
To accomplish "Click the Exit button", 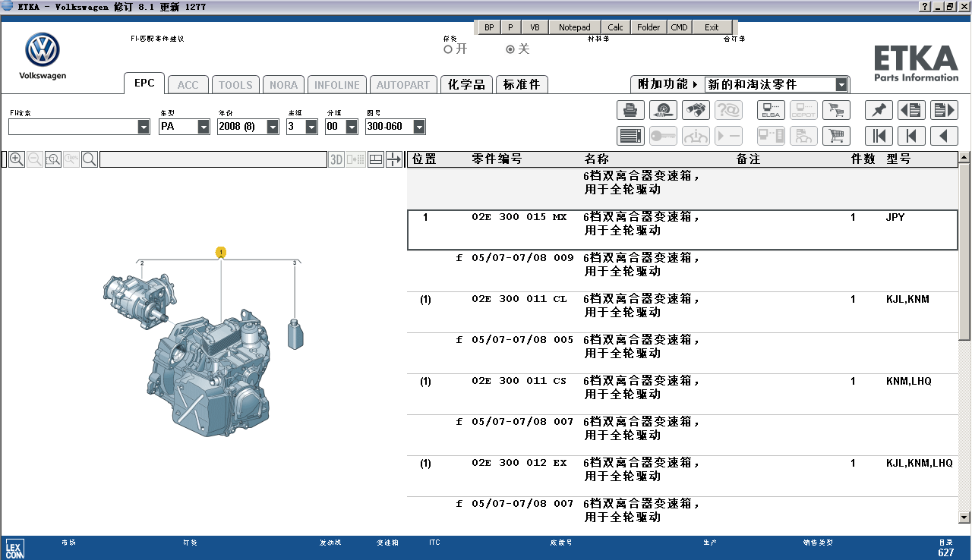I will (x=712, y=27).
